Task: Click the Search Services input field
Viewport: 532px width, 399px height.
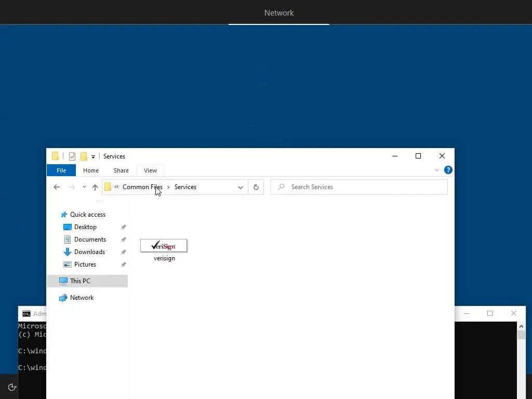Action: 359,187
